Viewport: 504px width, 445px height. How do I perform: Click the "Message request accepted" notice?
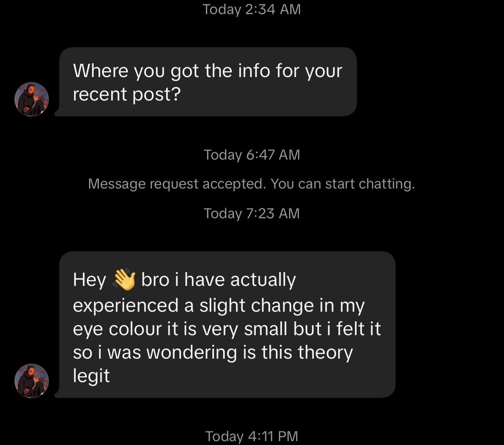(x=252, y=184)
